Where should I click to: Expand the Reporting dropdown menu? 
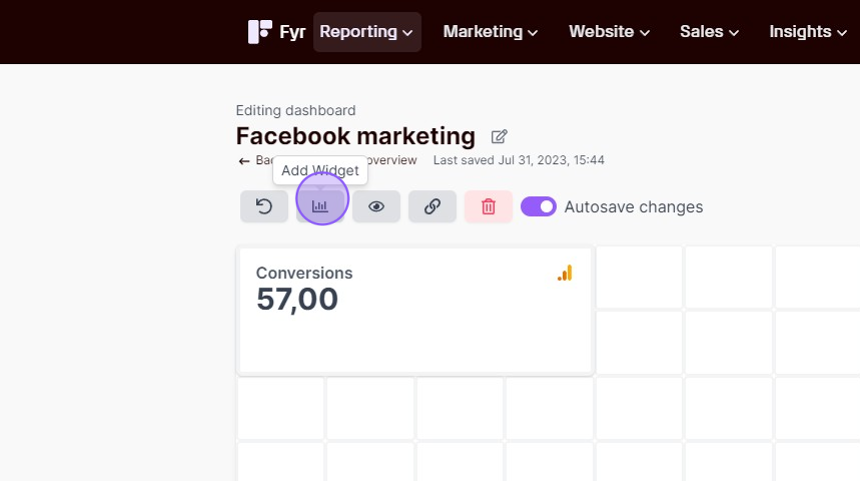click(367, 32)
